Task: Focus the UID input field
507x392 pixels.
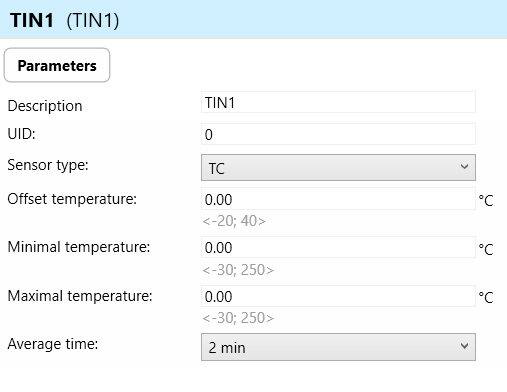Action: 338,134
